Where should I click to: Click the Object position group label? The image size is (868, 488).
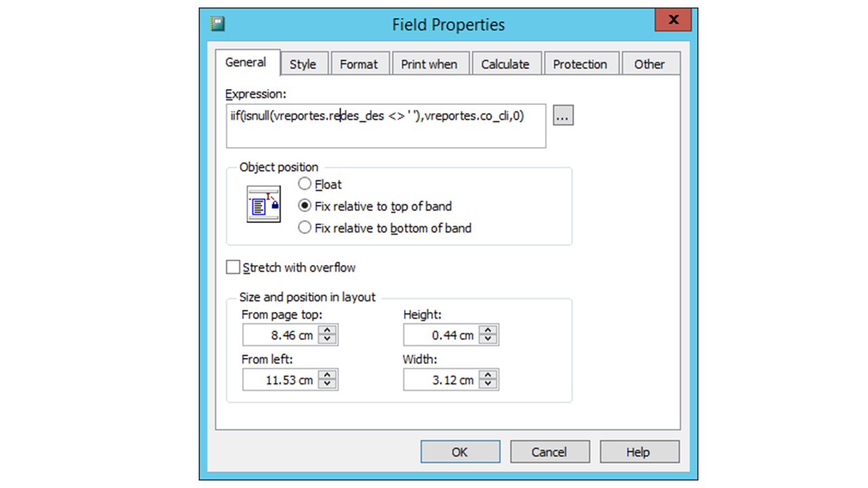pyautogui.click(x=279, y=167)
